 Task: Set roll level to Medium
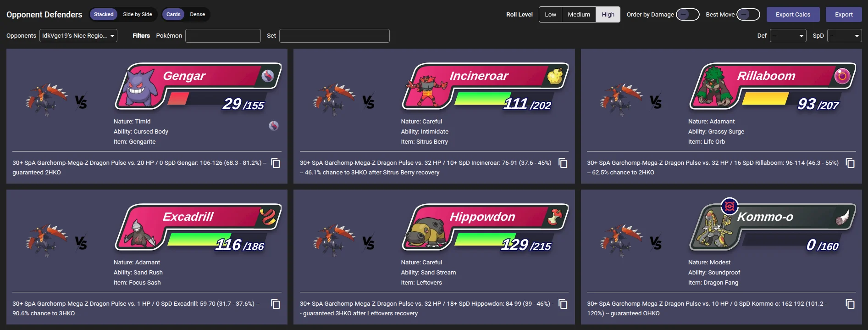click(x=579, y=14)
